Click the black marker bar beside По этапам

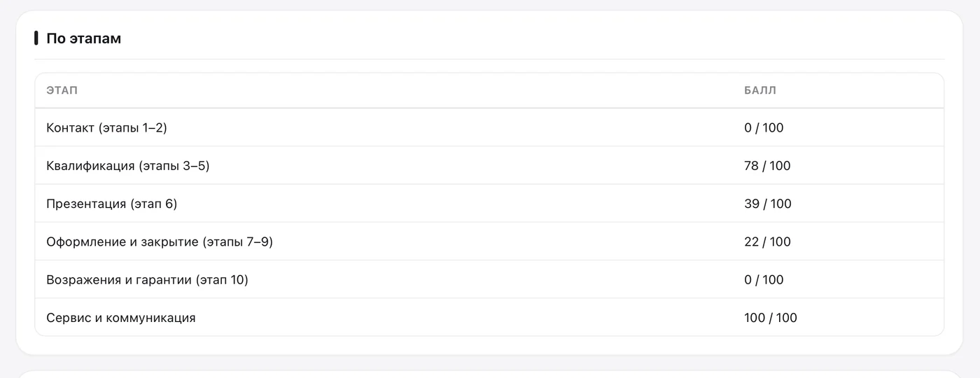[x=36, y=38]
